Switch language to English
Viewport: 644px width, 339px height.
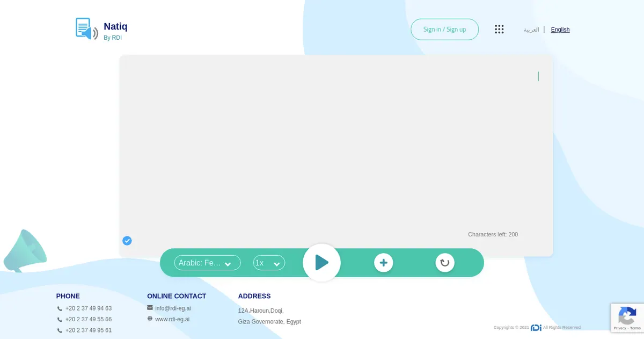pos(560,30)
